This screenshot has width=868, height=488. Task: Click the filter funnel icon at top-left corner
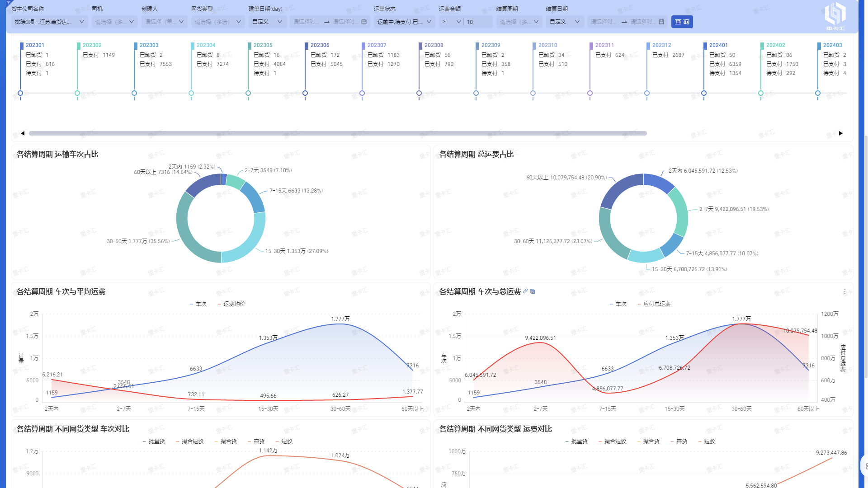(9, 3)
